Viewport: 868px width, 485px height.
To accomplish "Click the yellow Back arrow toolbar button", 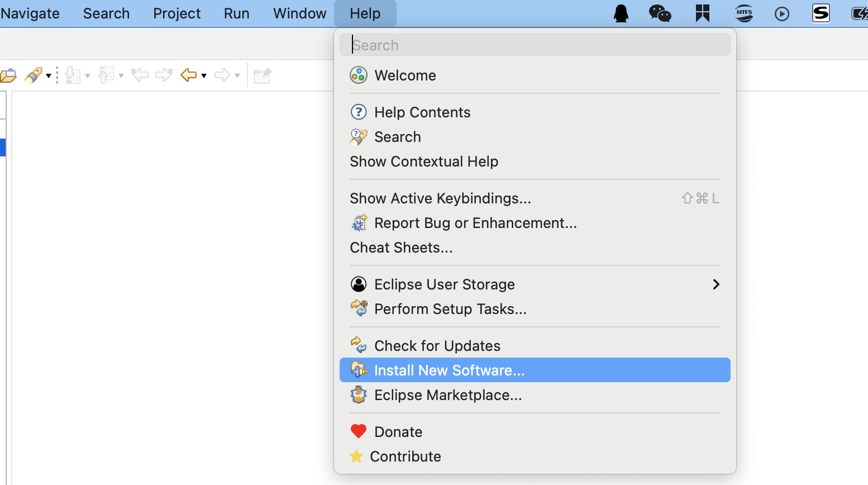I will [189, 75].
